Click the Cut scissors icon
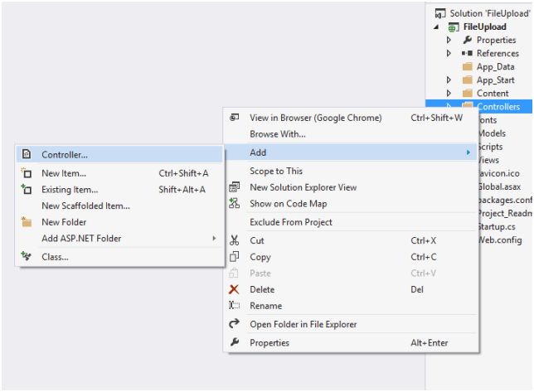The image size is (534, 392). (x=235, y=240)
